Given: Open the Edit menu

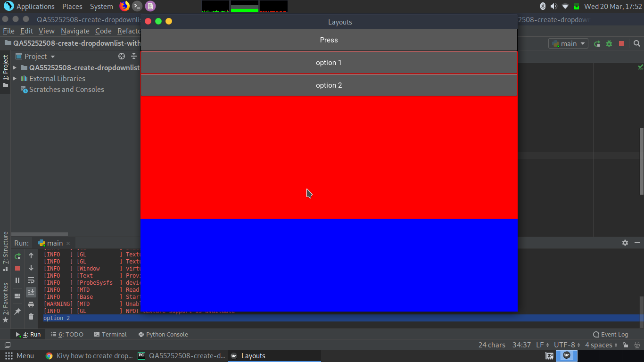Looking at the screenshot, I should coord(26,31).
